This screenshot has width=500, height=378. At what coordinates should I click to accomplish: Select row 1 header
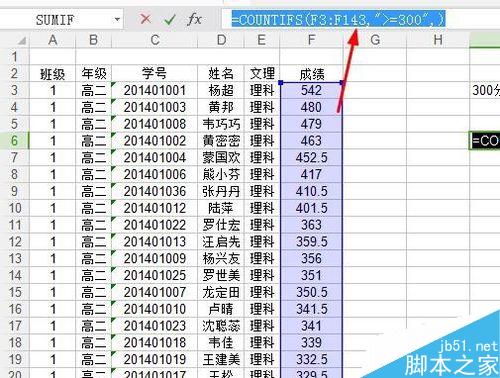15,57
